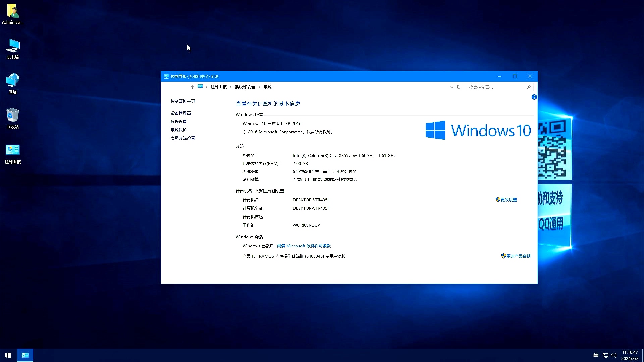Image resolution: width=644 pixels, height=362 pixels.
Task: Expand chevron after 控制面板 breadcrumb
Action: click(231, 87)
